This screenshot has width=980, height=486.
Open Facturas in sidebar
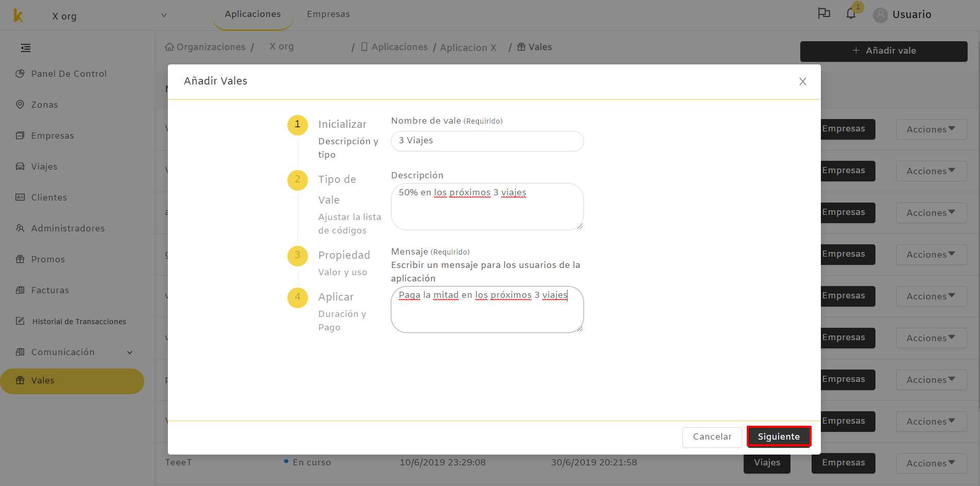tap(50, 290)
